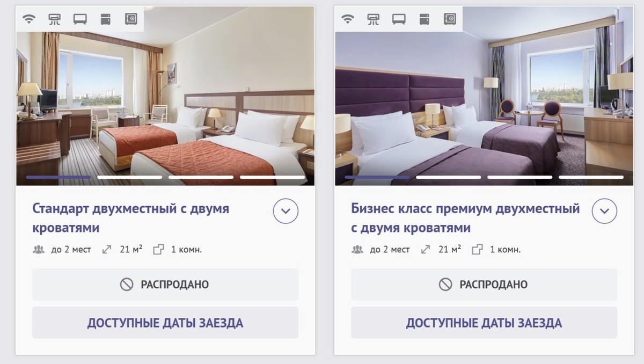Click Wi-Fi icon on Business class room
Viewport: 644px width, 364px height.
point(348,19)
